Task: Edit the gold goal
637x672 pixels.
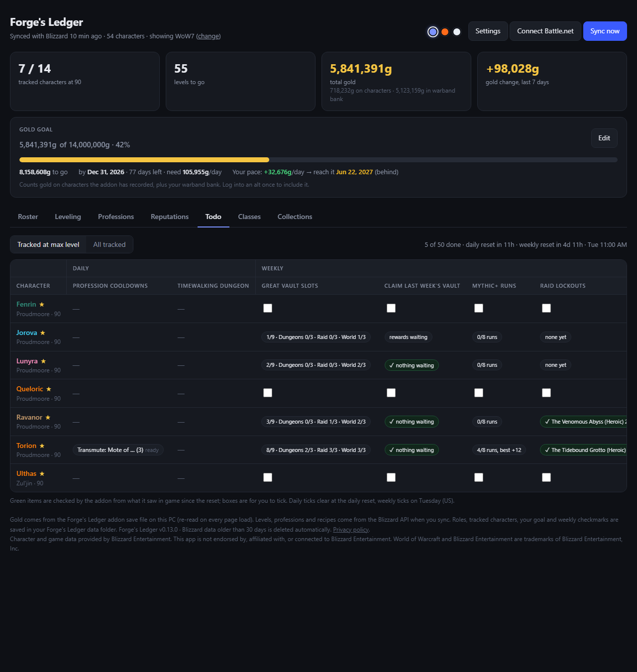Action: [x=604, y=138]
